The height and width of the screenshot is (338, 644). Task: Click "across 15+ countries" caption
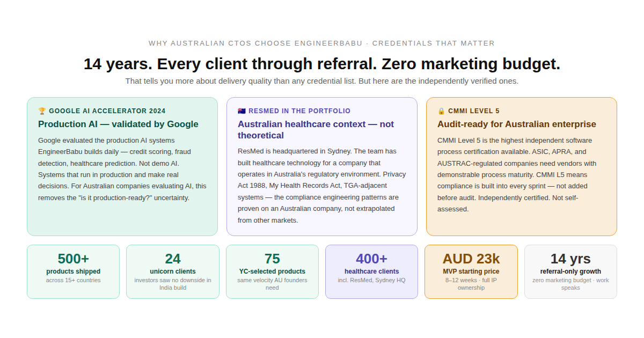pyautogui.click(x=74, y=280)
